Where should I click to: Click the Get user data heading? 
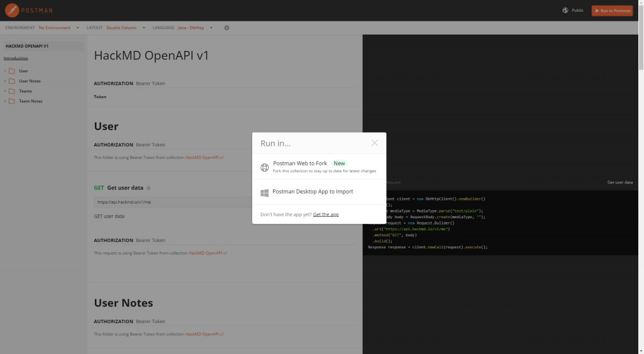pyautogui.click(x=125, y=187)
